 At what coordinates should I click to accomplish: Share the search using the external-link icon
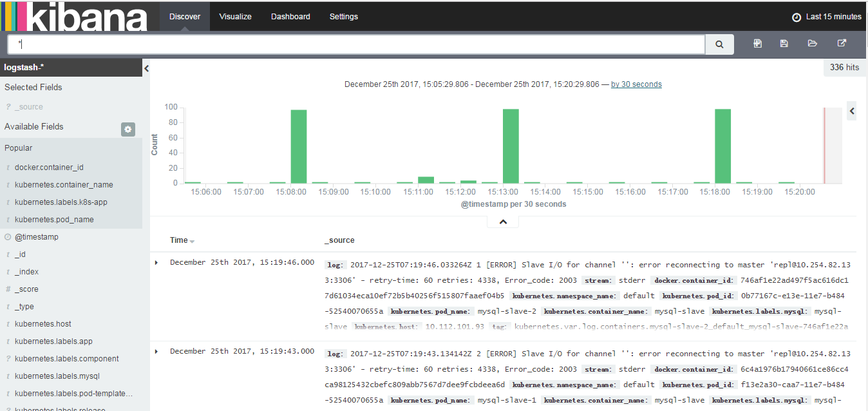(x=842, y=43)
